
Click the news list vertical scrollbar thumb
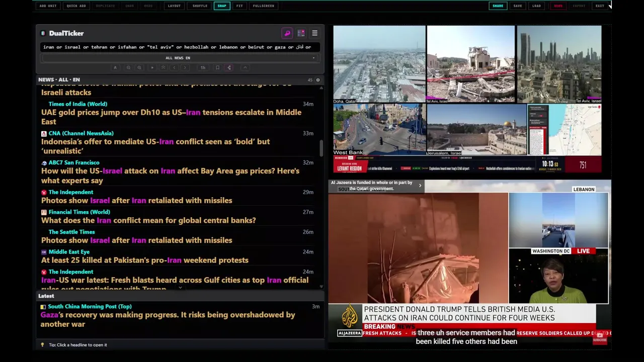(321, 148)
